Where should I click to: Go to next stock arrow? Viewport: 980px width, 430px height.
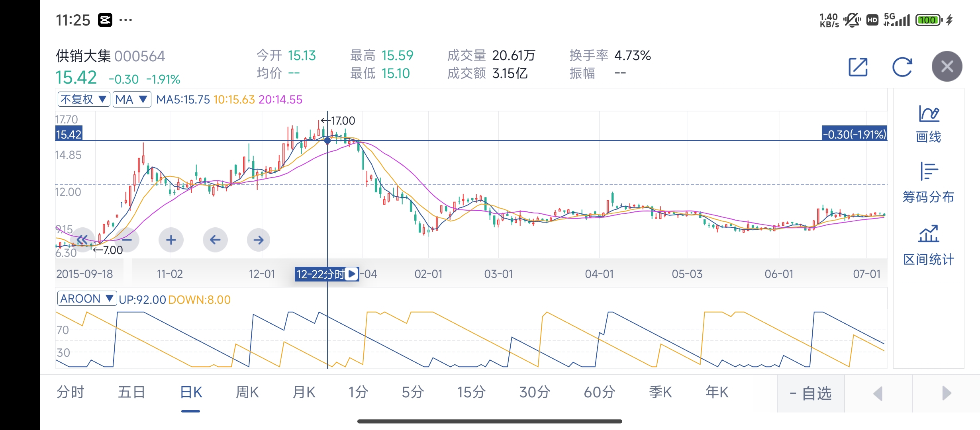pyautogui.click(x=947, y=393)
